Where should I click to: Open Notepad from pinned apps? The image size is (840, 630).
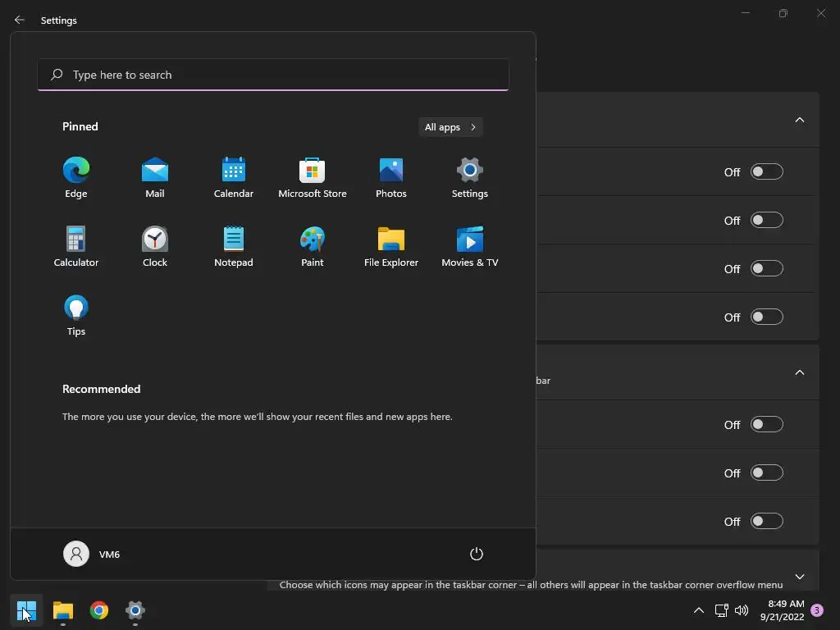(x=234, y=246)
